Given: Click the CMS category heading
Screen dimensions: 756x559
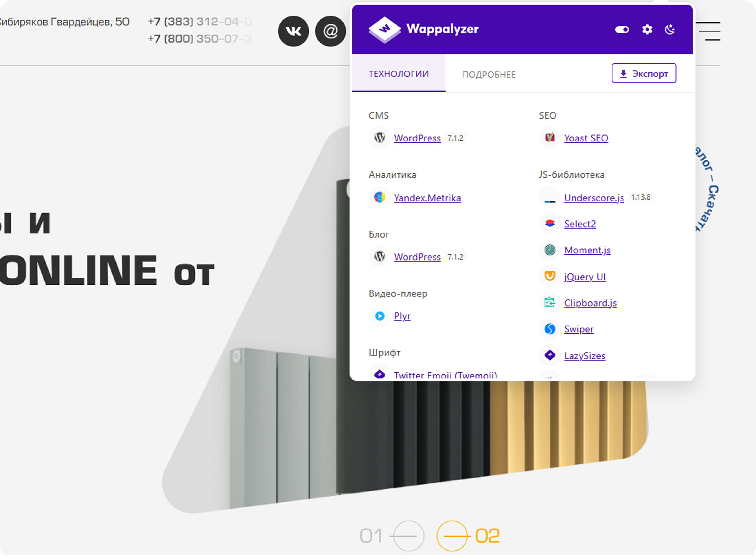Looking at the screenshot, I should [x=379, y=116].
